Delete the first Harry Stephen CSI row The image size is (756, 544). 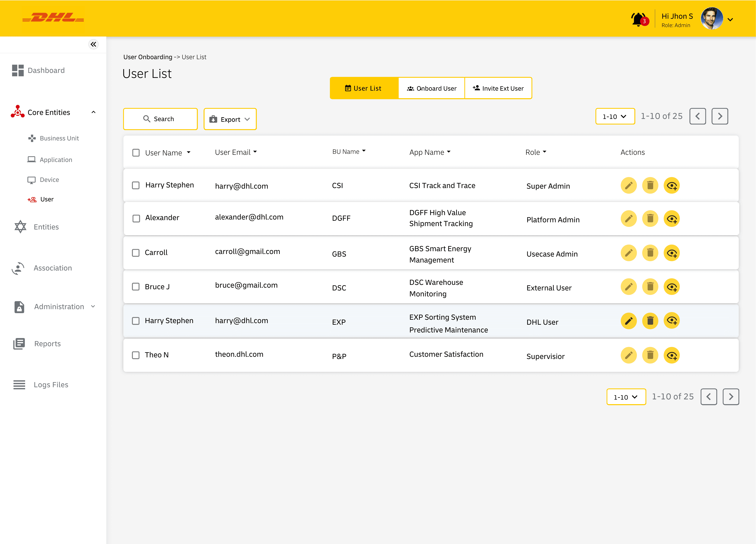click(x=650, y=186)
